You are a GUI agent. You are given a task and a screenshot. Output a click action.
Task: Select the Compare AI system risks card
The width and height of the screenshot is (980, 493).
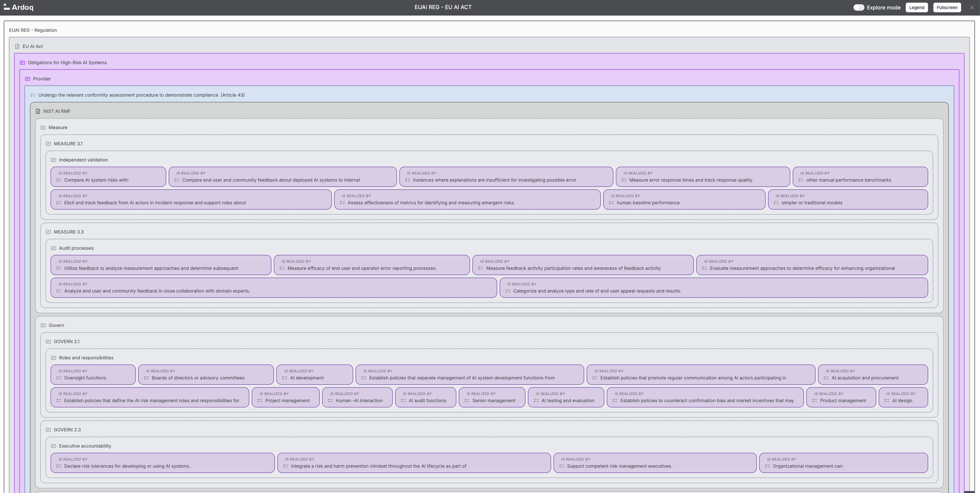pyautogui.click(x=108, y=176)
